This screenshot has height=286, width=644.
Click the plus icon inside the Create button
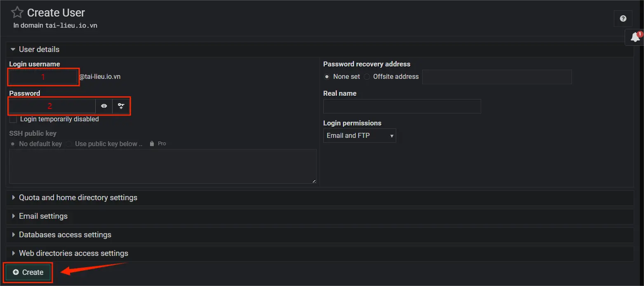[16, 272]
